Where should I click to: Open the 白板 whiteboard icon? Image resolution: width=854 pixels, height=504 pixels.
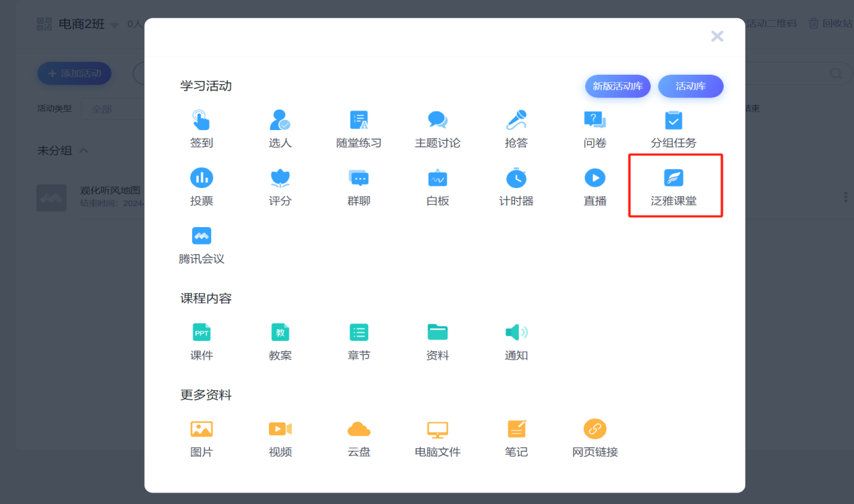pyautogui.click(x=437, y=178)
